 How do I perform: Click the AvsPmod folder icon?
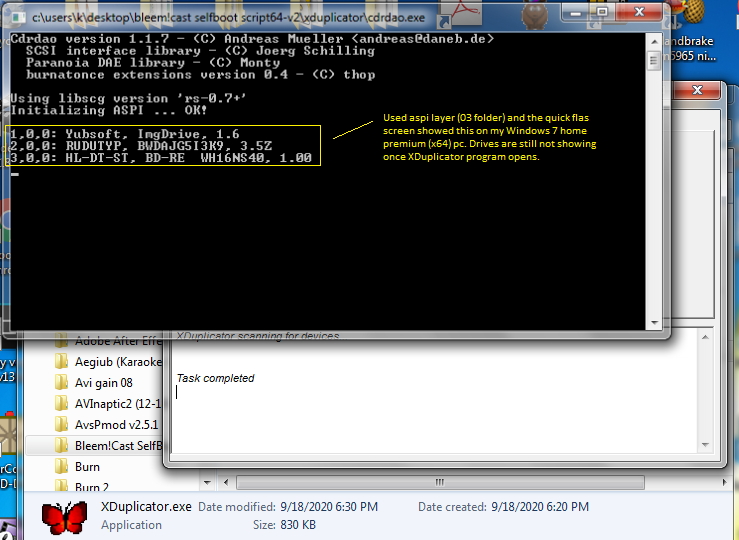61,425
